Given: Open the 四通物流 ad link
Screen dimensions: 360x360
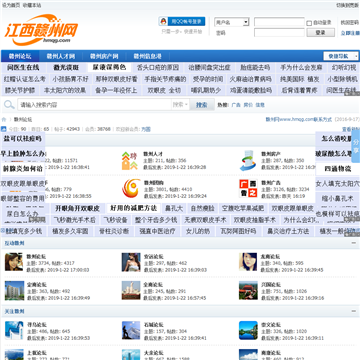Looking at the screenshot, I should pyautogui.click(x=338, y=169).
